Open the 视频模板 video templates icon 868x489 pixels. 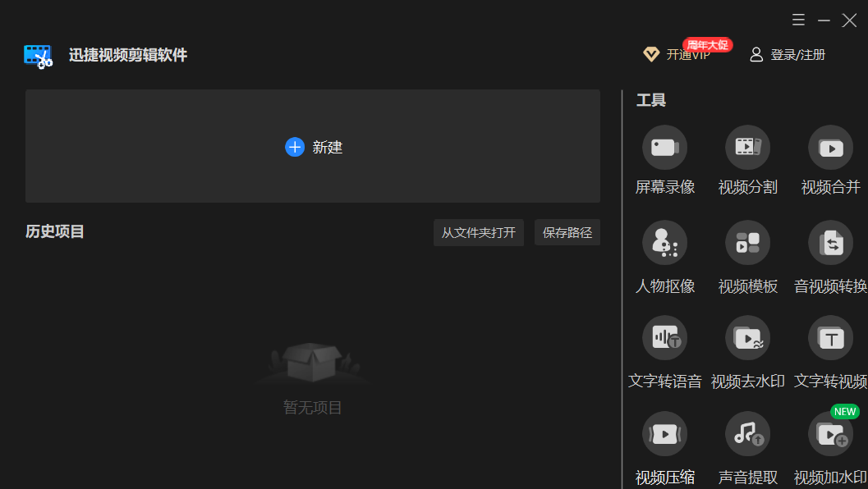(747, 243)
